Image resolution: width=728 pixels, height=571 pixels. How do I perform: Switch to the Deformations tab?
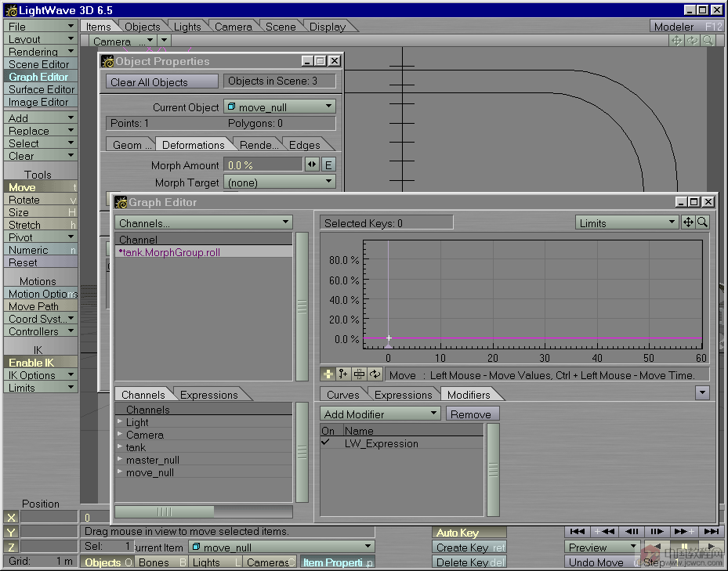pos(193,145)
